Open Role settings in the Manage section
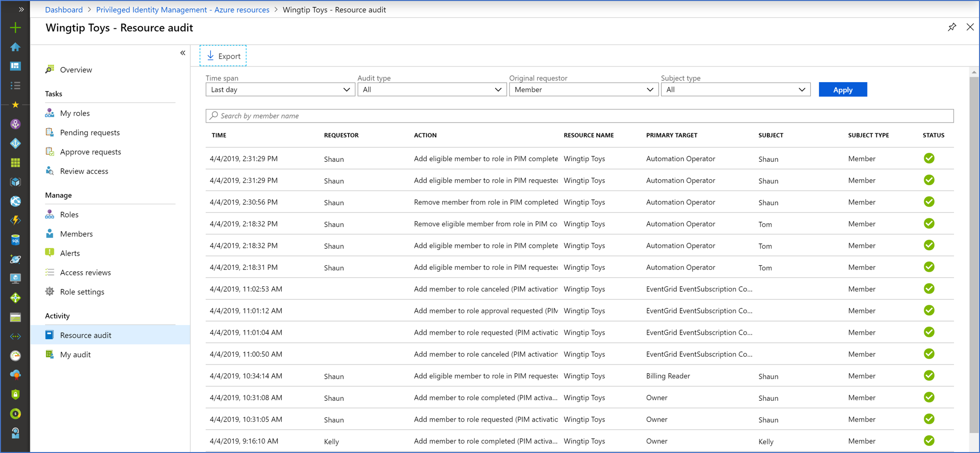 click(82, 292)
